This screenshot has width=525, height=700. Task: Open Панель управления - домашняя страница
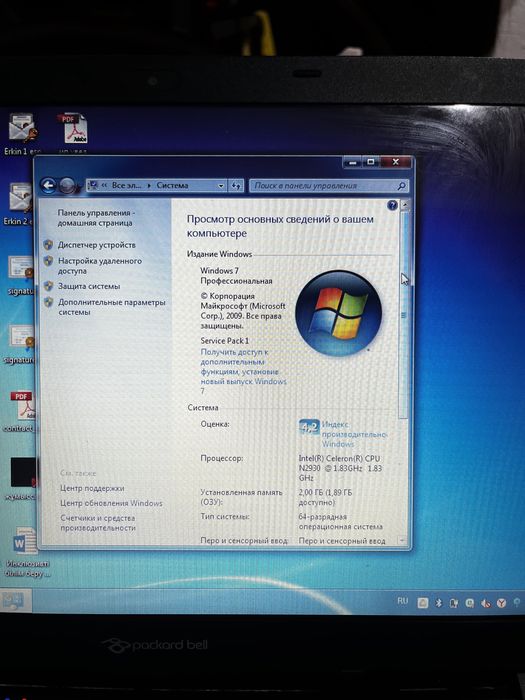tap(96, 218)
